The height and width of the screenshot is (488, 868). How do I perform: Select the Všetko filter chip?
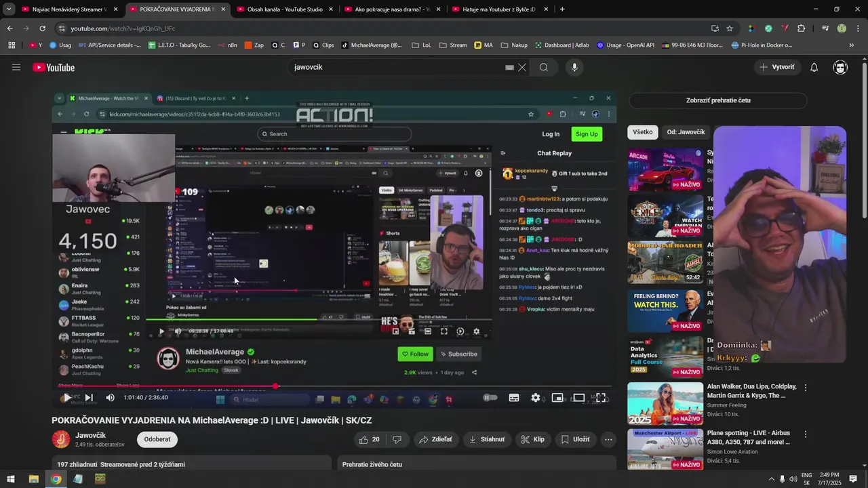point(643,132)
